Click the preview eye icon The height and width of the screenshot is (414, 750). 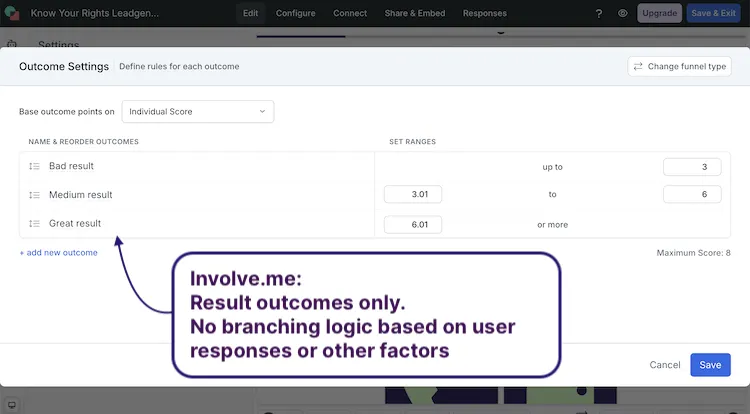[x=622, y=13]
